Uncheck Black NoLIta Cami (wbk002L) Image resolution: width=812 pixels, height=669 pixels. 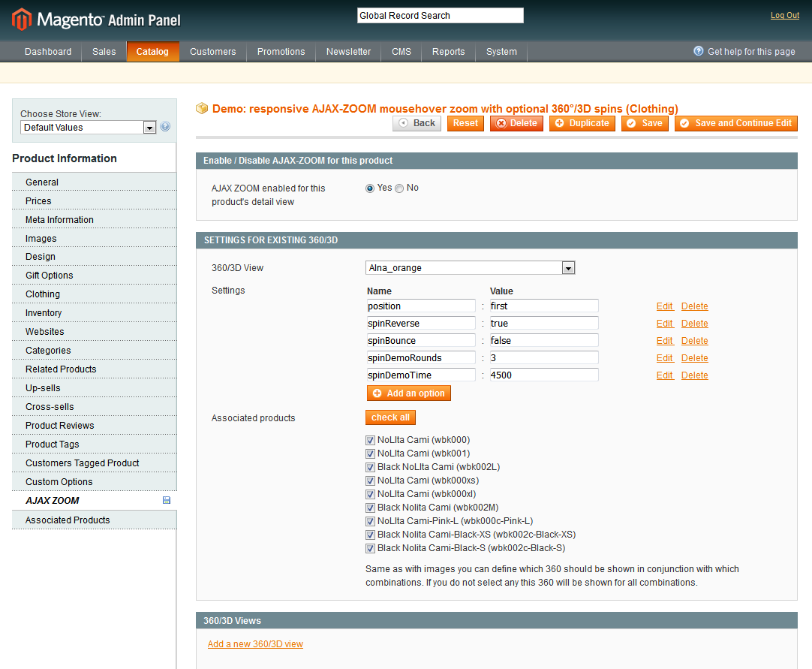point(370,467)
